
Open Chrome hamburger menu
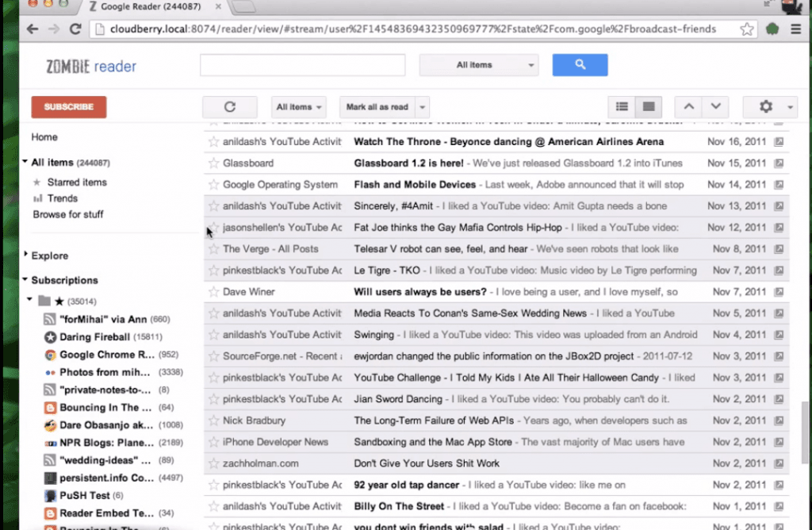[x=796, y=29]
